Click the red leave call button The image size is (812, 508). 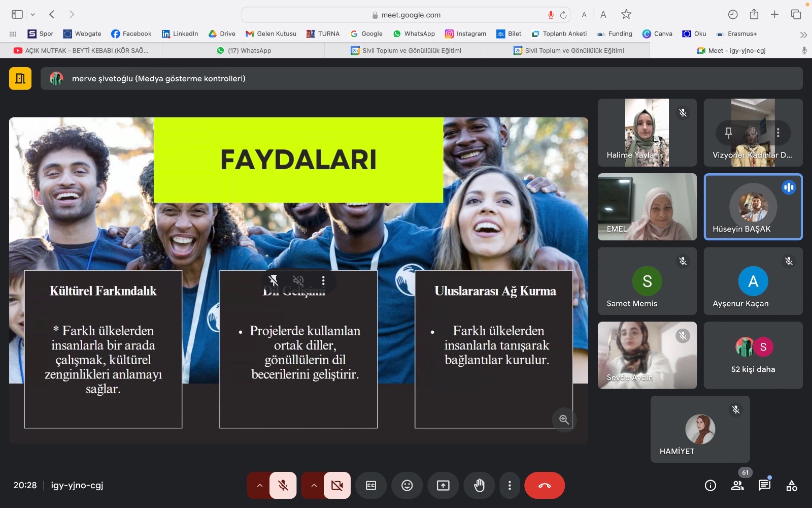tap(544, 486)
